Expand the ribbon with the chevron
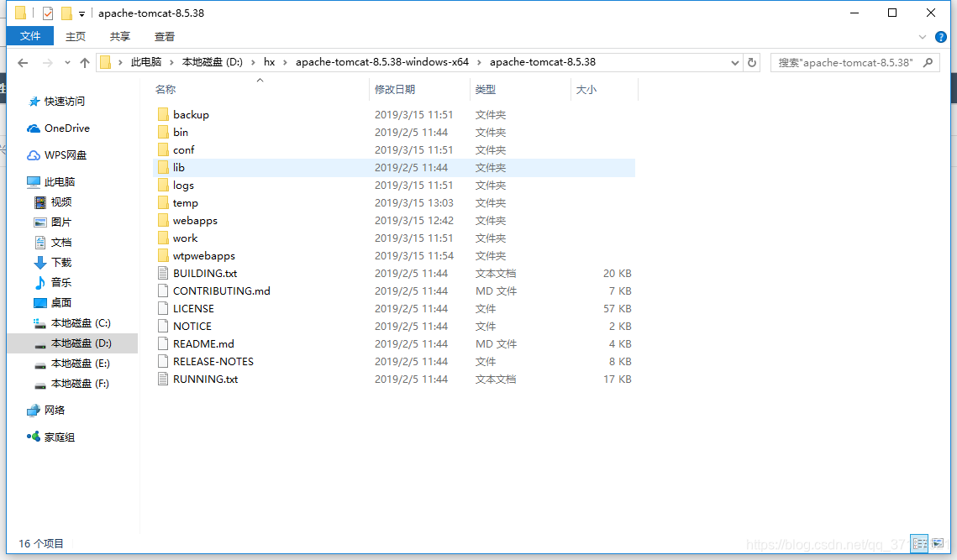Image resolution: width=957 pixels, height=560 pixels. (x=923, y=37)
